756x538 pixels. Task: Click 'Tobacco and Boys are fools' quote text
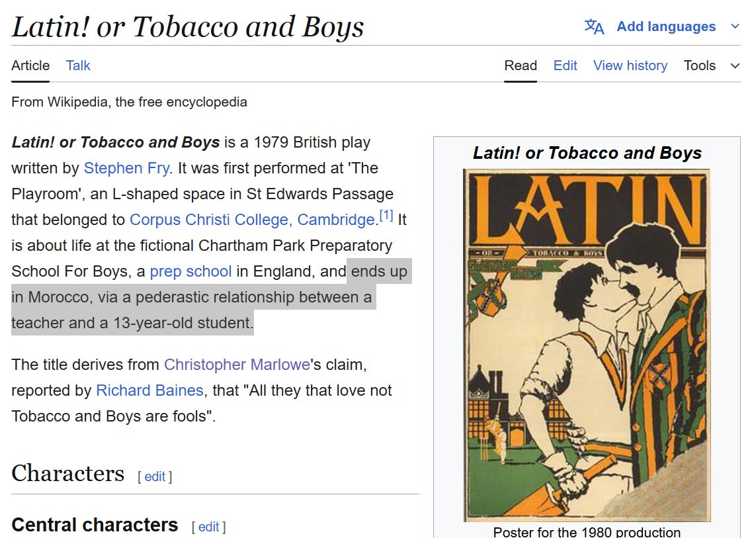(113, 416)
